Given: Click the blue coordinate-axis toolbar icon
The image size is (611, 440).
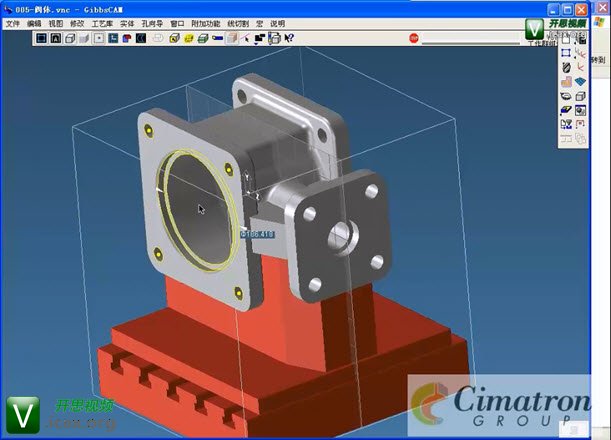Looking at the screenshot, I should pos(113,38).
